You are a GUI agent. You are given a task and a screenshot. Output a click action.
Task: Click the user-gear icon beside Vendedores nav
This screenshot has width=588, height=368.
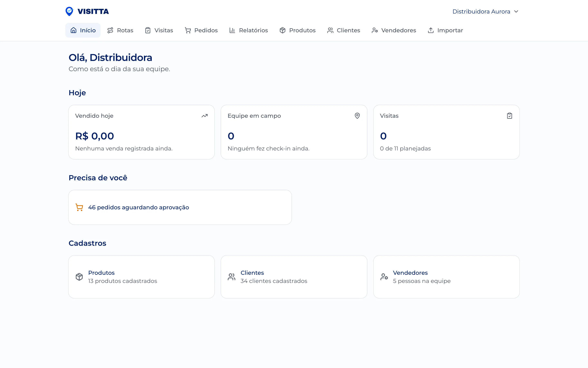coord(375,30)
